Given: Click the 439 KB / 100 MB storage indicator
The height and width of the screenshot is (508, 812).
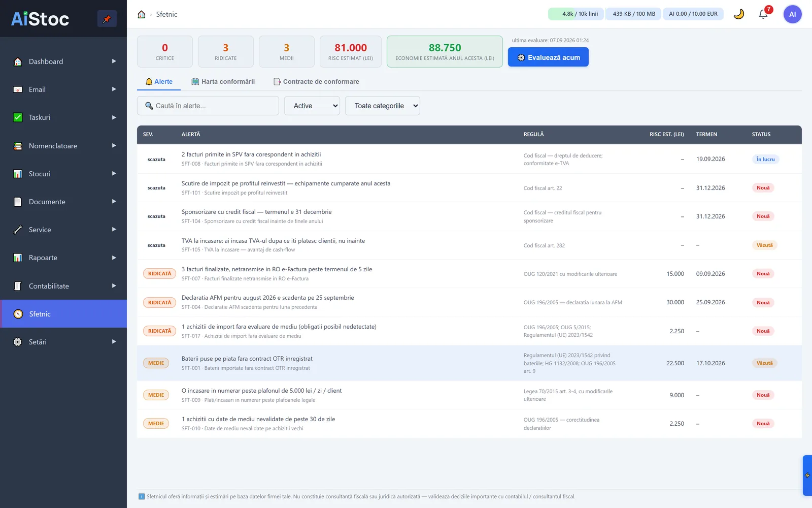Looking at the screenshot, I should (634, 14).
